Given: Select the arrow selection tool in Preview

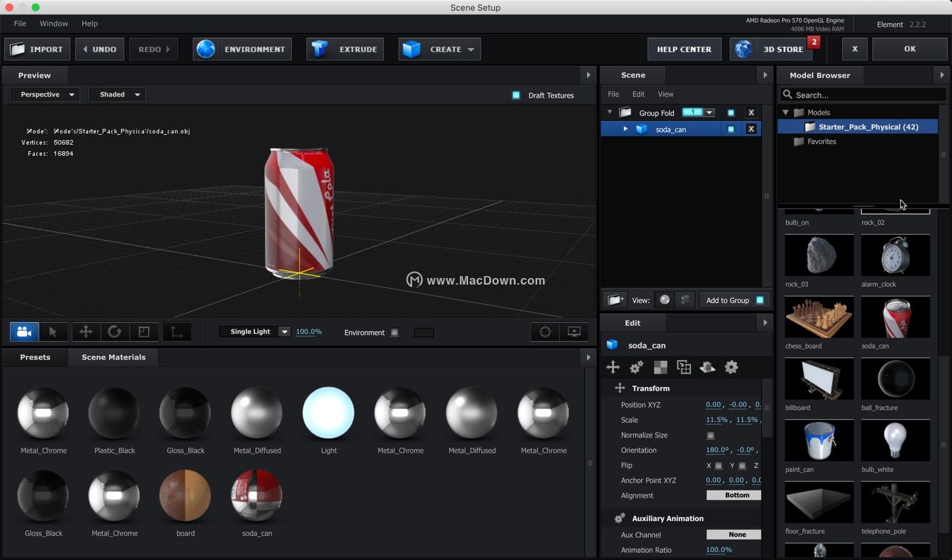Looking at the screenshot, I should [53, 332].
